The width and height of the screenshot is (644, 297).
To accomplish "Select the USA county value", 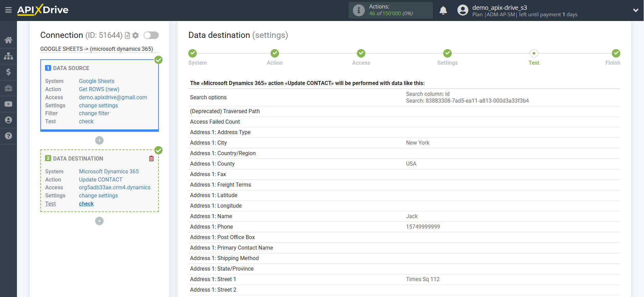I will pos(411,164).
